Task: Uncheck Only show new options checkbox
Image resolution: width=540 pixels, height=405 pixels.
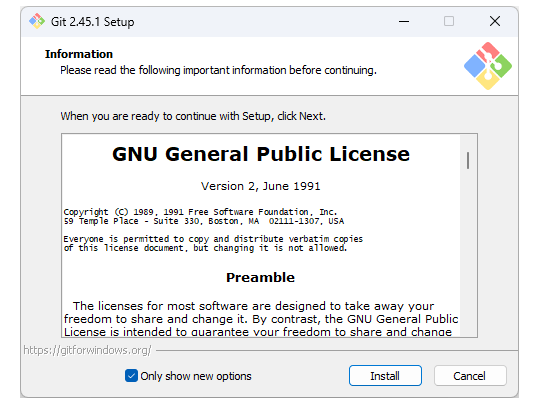Action: click(131, 376)
